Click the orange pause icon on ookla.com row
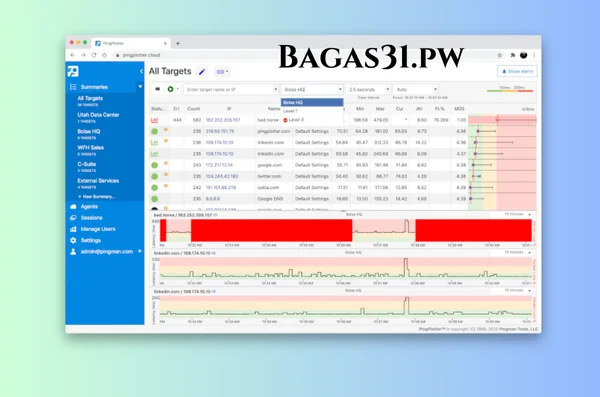The image size is (600, 397). [x=166, y=186]
